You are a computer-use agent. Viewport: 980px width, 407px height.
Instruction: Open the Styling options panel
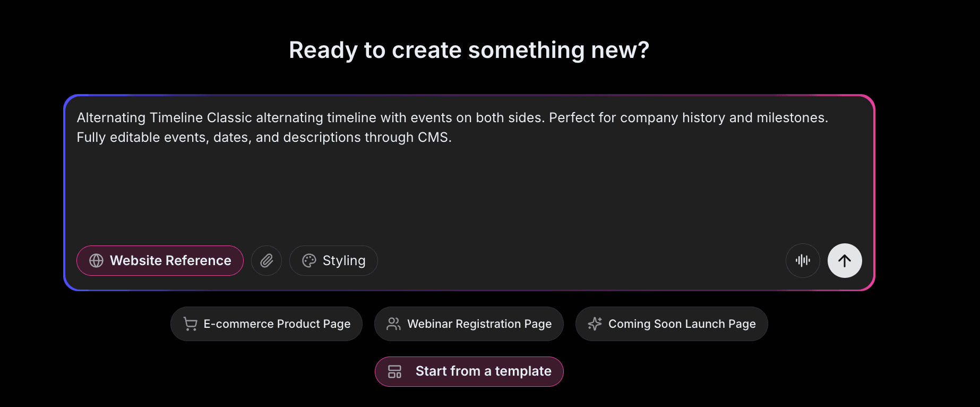(333, 260)
